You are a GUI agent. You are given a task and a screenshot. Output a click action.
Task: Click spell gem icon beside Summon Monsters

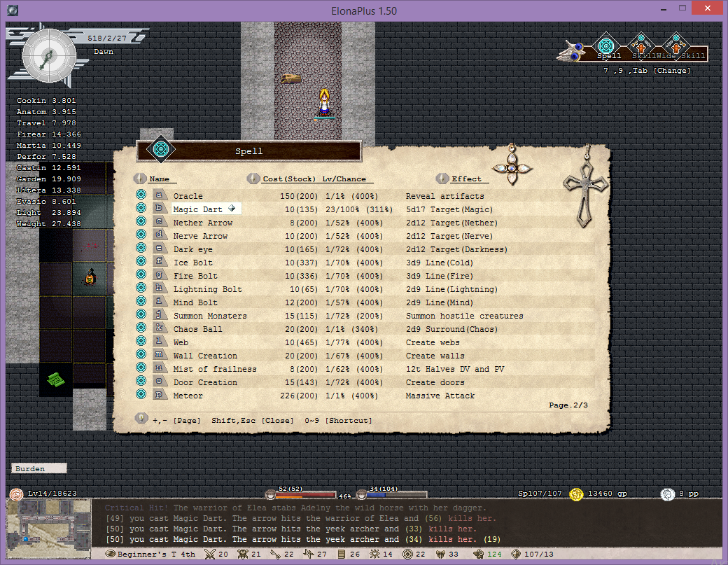click(141, 314)
